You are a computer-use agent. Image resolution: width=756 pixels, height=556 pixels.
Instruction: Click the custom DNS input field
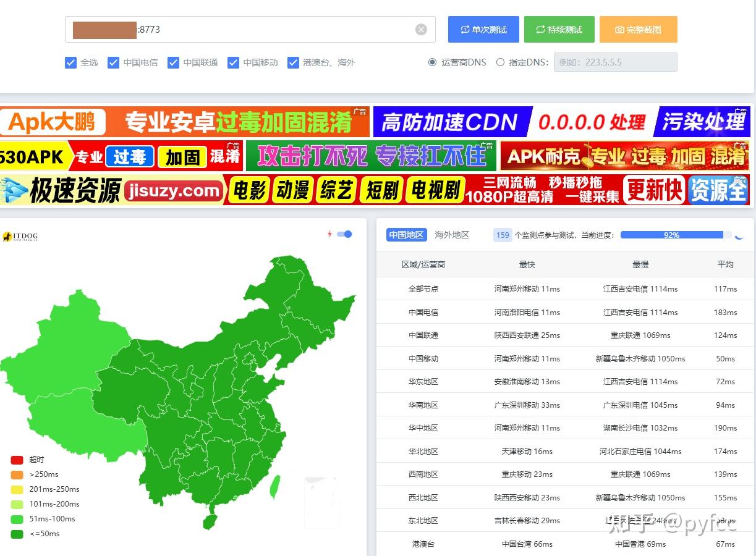(615, 62)
